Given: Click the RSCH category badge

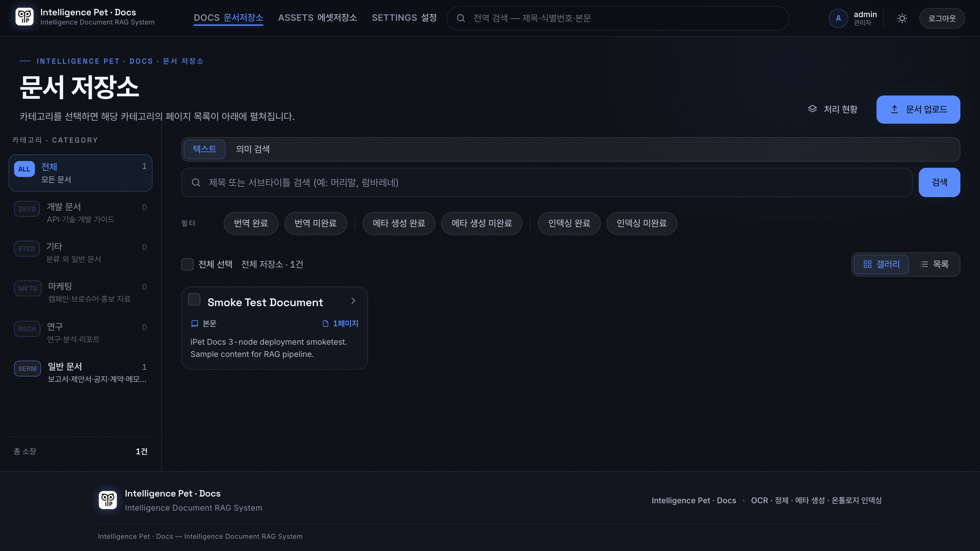Looking at the screenshot, I should tap(27, 329).
